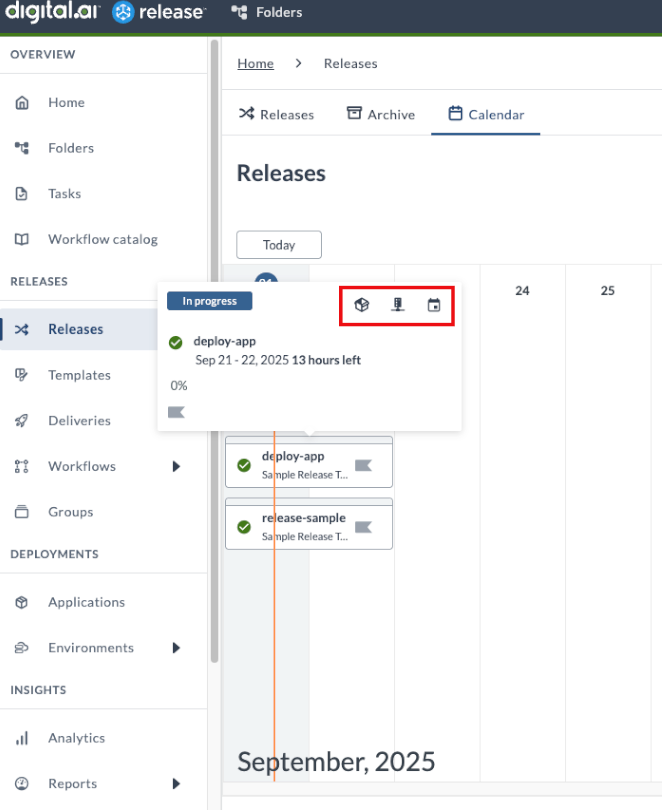662x810 pixels.
Task: Open Templates in the sidebar
Action: (79, 375)
